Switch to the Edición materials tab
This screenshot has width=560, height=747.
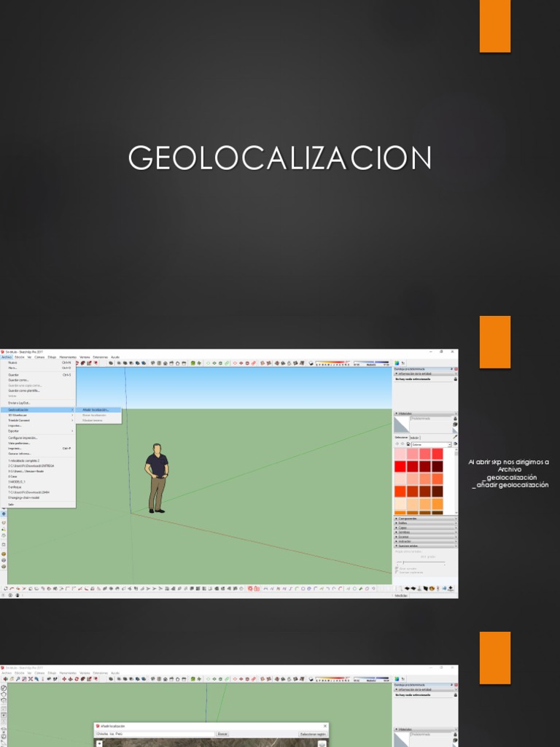click(x=414, y=438)
